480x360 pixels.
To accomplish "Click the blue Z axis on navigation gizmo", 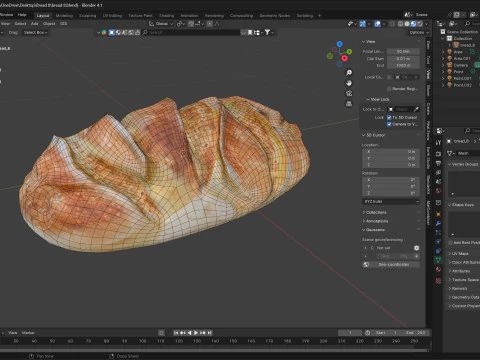I will [x=339, y=44].
